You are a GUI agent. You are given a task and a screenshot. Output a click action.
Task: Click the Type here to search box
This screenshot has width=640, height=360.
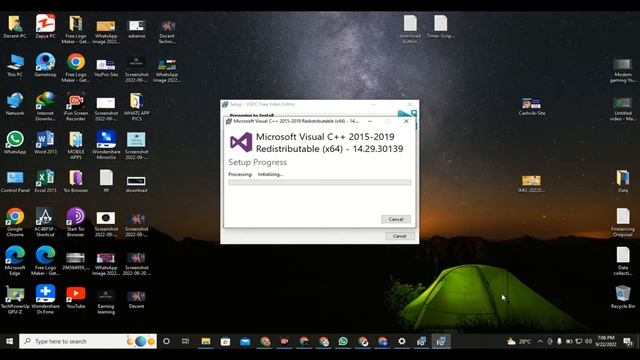[x=88, y=341]
